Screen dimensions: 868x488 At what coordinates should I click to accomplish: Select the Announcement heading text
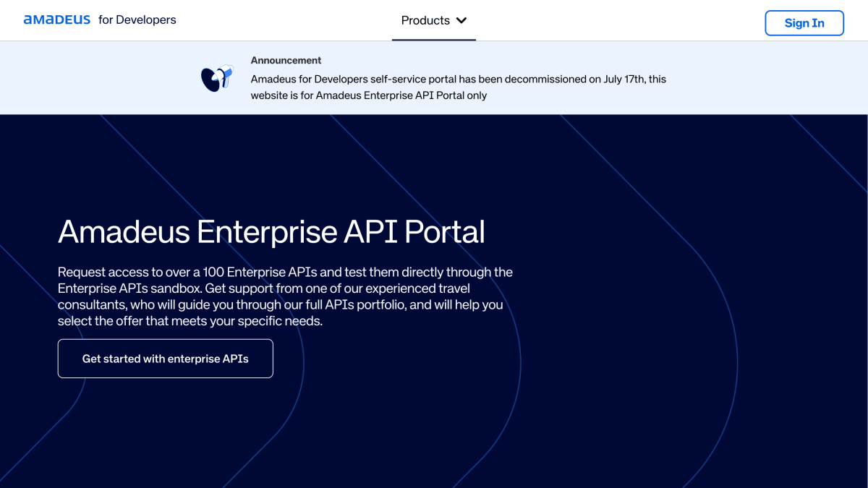286,61
